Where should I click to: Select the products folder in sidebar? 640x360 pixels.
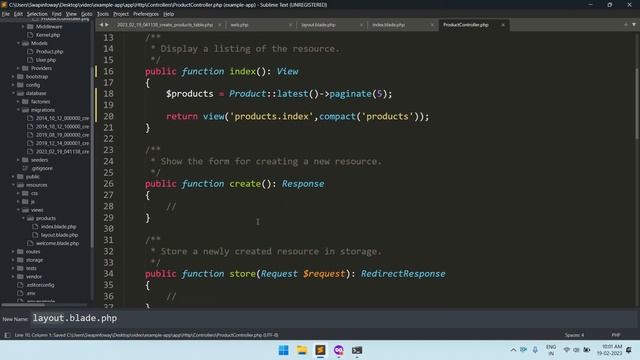(x=46, y=218)
